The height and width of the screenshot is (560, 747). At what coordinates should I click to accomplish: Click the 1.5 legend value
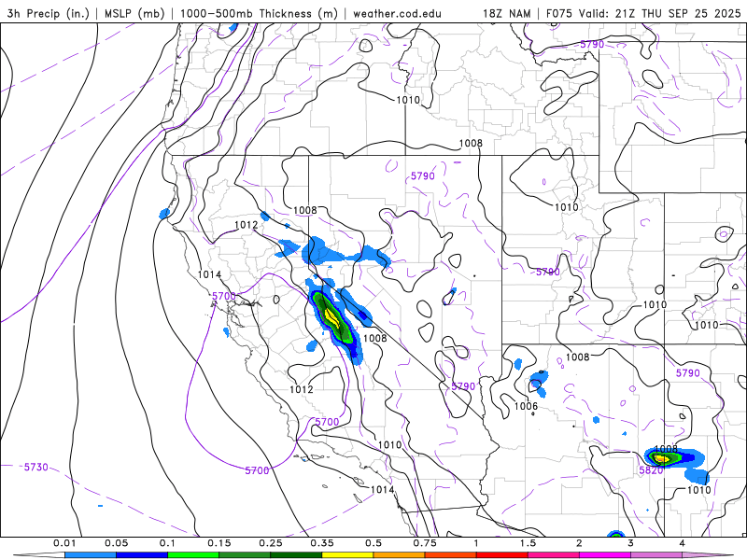click(x=528, y=543)
